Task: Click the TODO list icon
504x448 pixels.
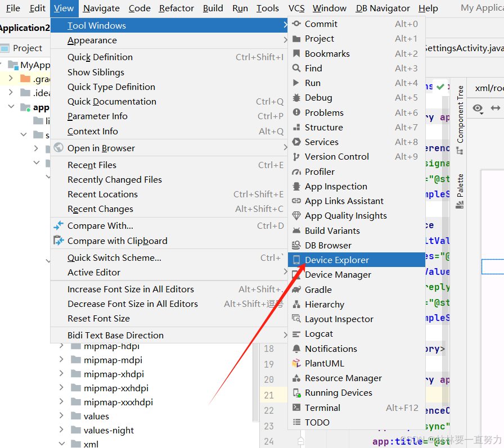Action: (x=296, y=422)
